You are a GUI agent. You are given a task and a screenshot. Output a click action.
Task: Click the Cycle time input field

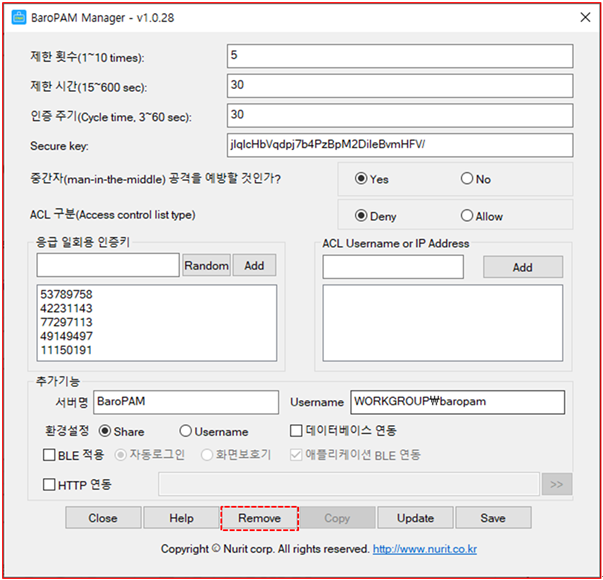(400, 115)
